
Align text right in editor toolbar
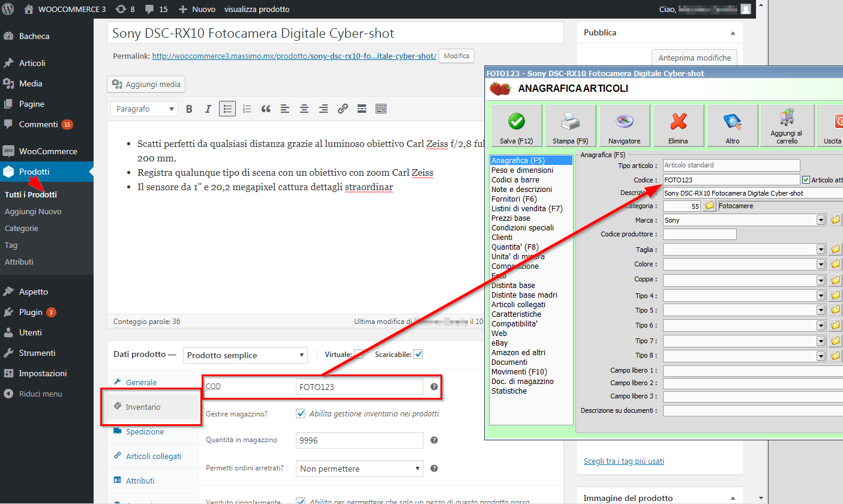coord(323,109)
